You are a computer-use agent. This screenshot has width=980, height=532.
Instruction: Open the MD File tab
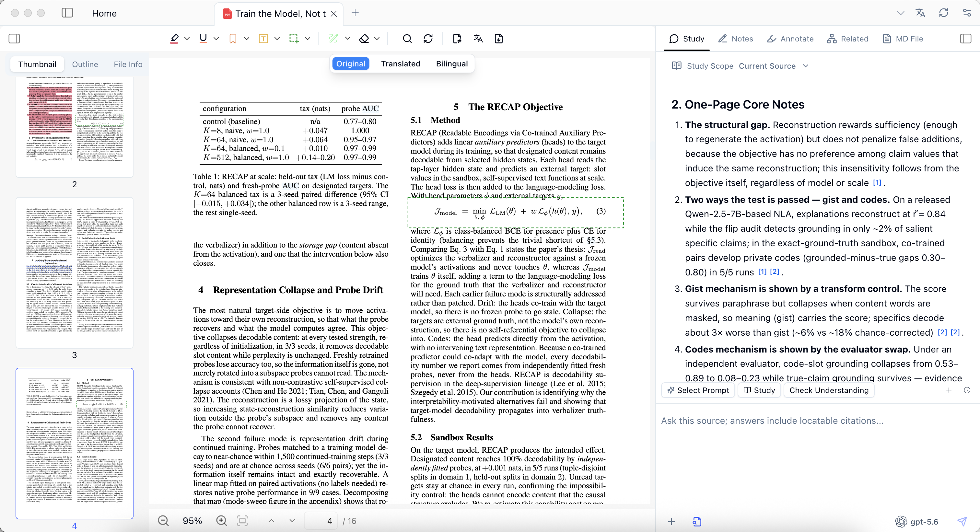coord(903,39)
